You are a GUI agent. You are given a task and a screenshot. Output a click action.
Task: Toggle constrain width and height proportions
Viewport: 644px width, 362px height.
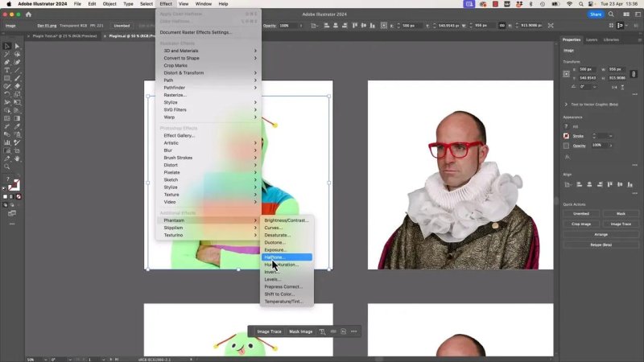pos(634,74)
